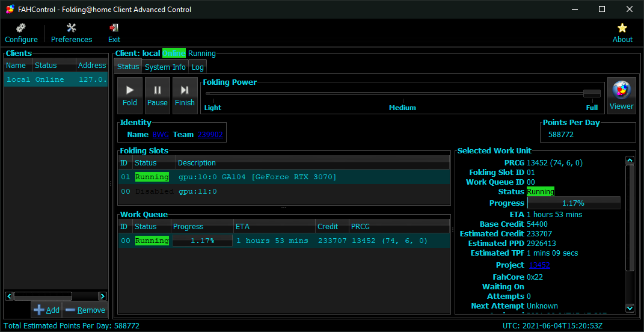
Task: Open team 239902 link
Action: pos(210,134)
